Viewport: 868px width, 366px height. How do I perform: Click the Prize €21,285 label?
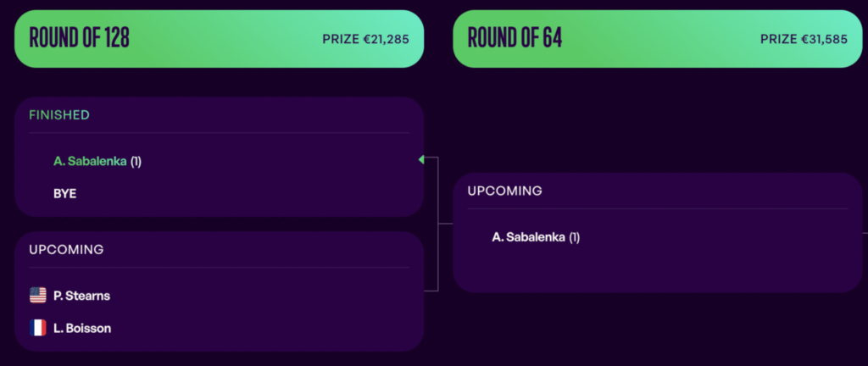click(x=366, y=39)
